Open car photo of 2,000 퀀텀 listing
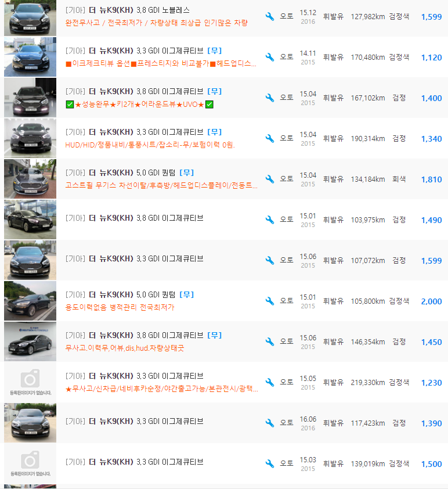 click(x=30, y=301)
